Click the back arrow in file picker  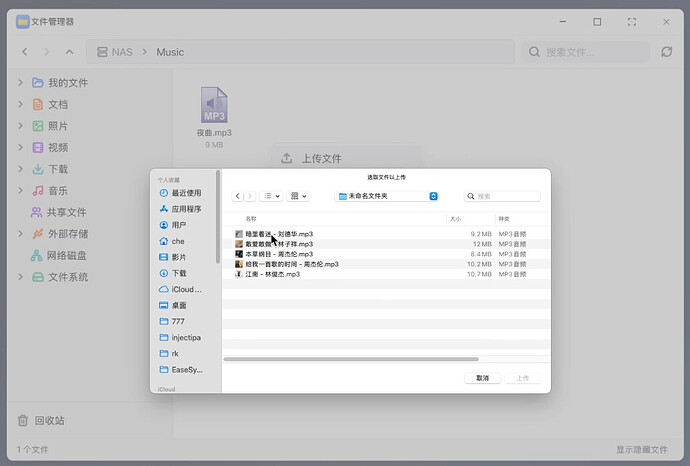point(238,196)
